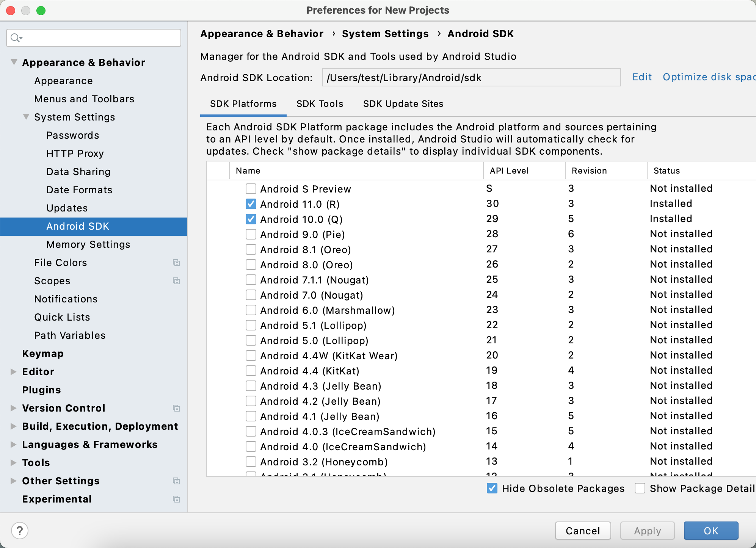This screenshot has height=548, width=756.
Task: Click the Android SDK Location text field
Action: click(x=470, y=78)
